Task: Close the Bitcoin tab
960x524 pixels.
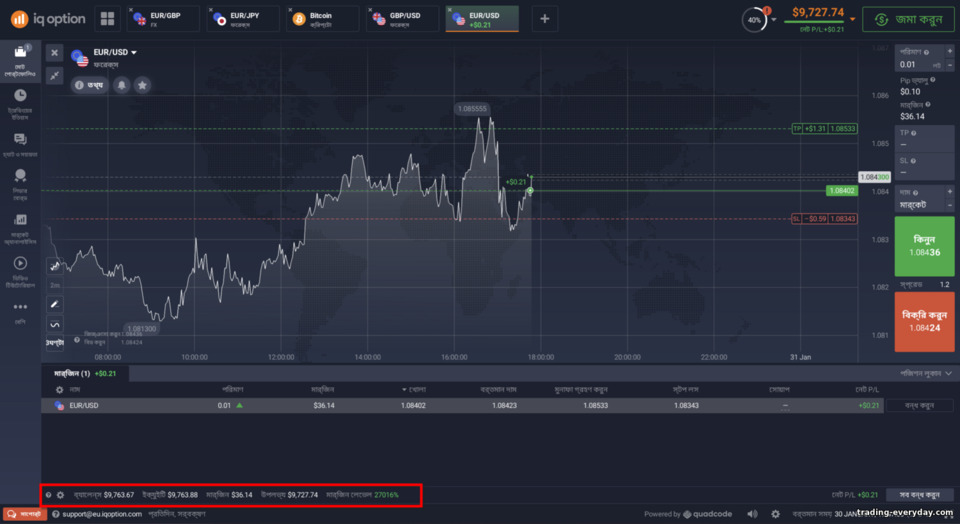Action: click(290, 10)
